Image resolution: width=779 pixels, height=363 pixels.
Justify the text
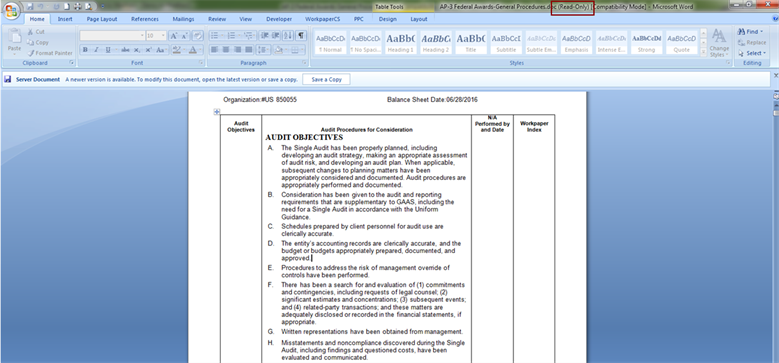click(248, 50)
